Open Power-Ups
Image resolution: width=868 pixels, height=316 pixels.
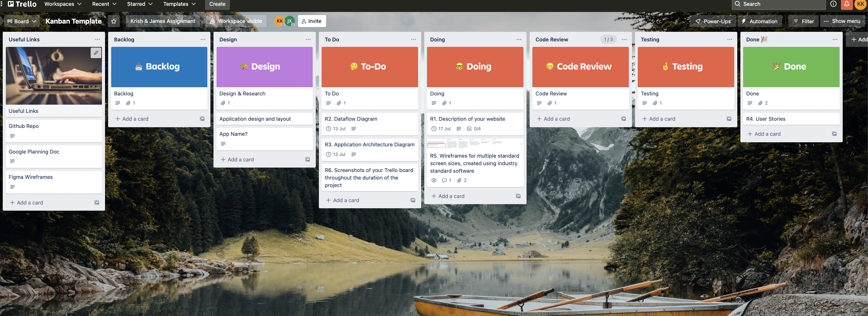click(x=713, y=21)
